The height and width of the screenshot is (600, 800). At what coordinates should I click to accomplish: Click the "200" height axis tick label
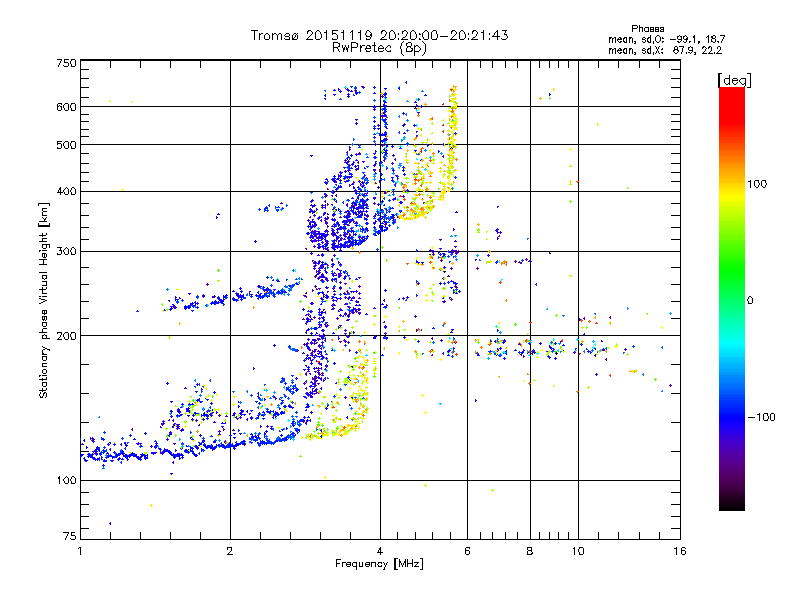coord(66,336)
